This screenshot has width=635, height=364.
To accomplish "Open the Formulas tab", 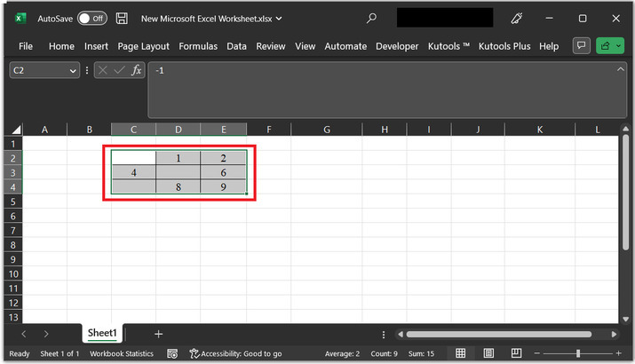I will click(x=198, y=46).
